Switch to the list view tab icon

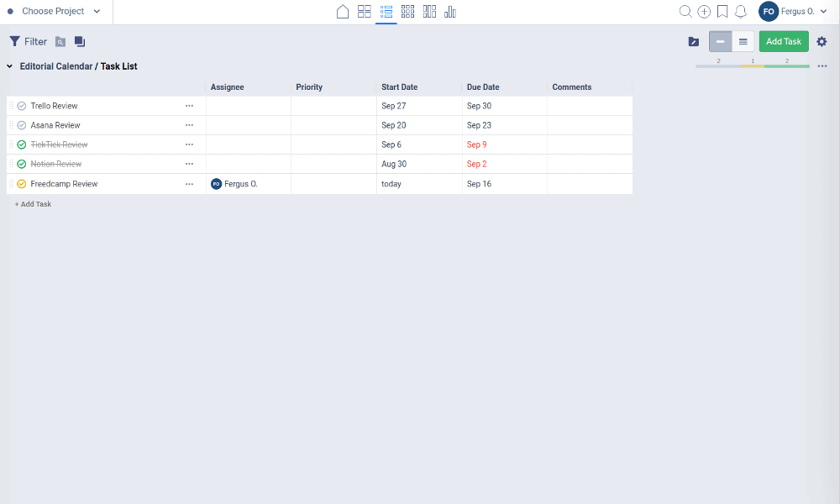click(386, 12)
